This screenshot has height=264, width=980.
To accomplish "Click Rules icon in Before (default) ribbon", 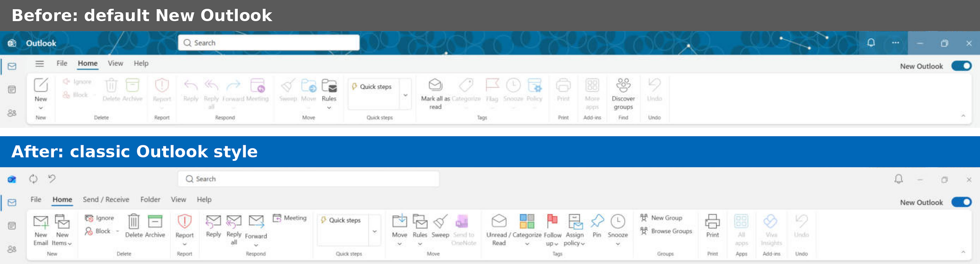I will pyautogui.click(x=329, y=86).
